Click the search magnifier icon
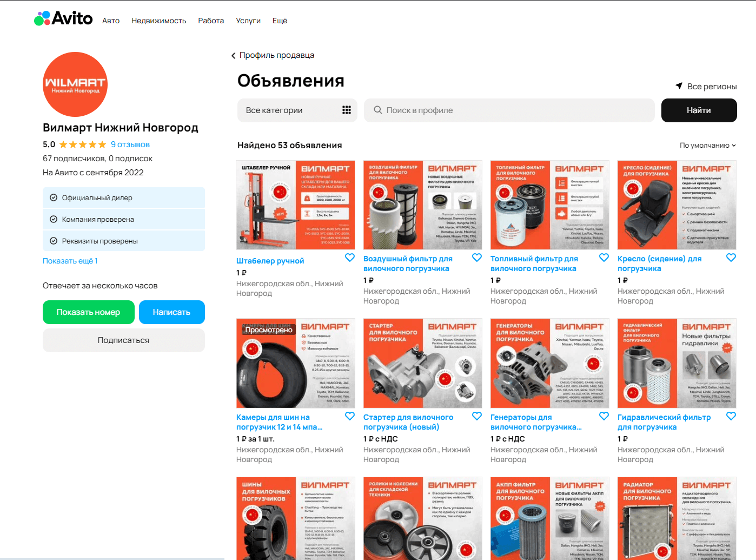This screenshot has height=560, width=756. click(x=378, y=110)
